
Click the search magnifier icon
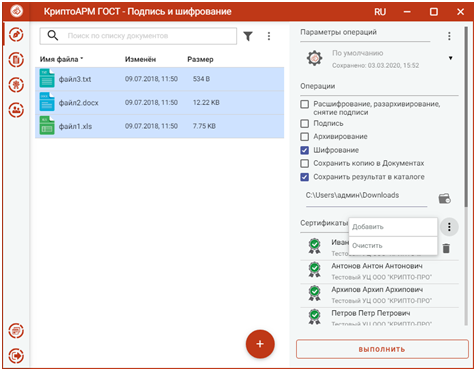tap(53, 35)
